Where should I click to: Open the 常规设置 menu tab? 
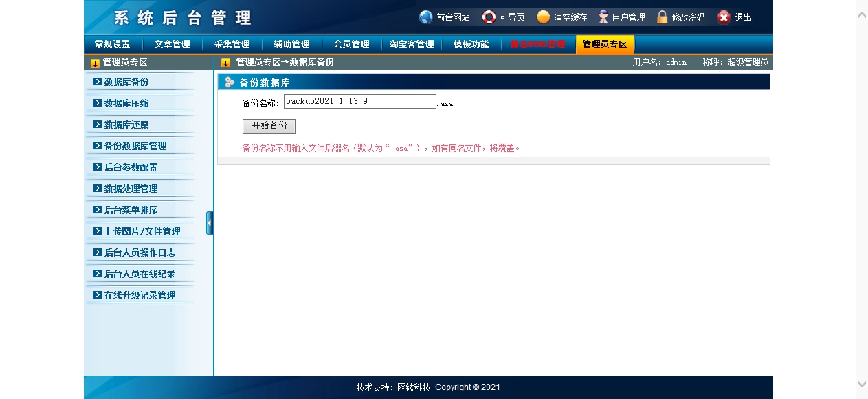(113, 44)
